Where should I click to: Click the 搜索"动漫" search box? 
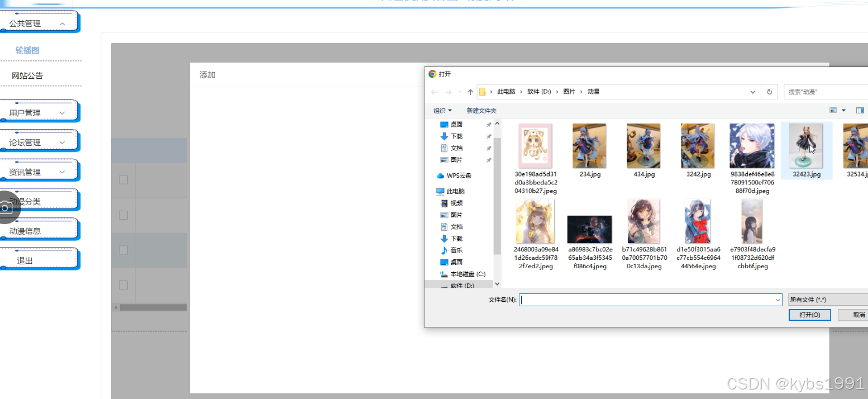pos(826,92)
